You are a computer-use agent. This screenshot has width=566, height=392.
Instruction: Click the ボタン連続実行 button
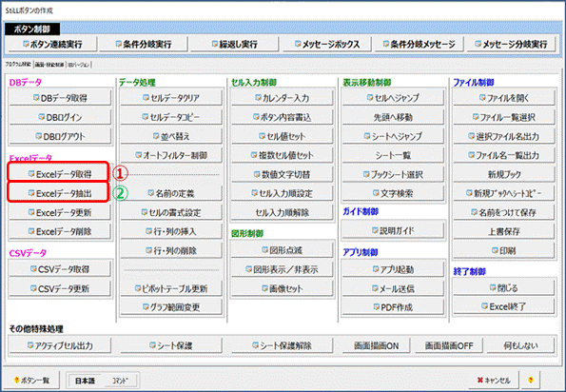(x=52, y=44)
